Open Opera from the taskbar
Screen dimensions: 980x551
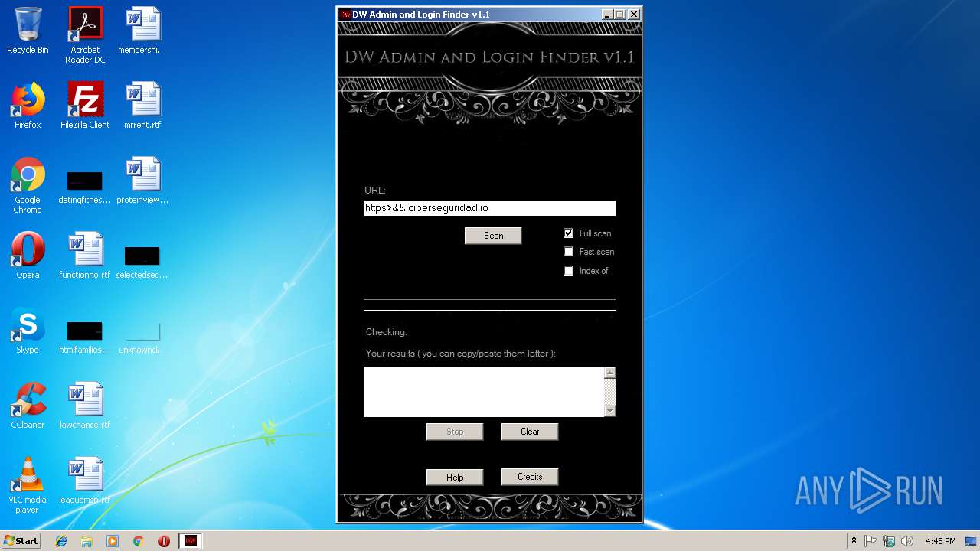[164, 541]
